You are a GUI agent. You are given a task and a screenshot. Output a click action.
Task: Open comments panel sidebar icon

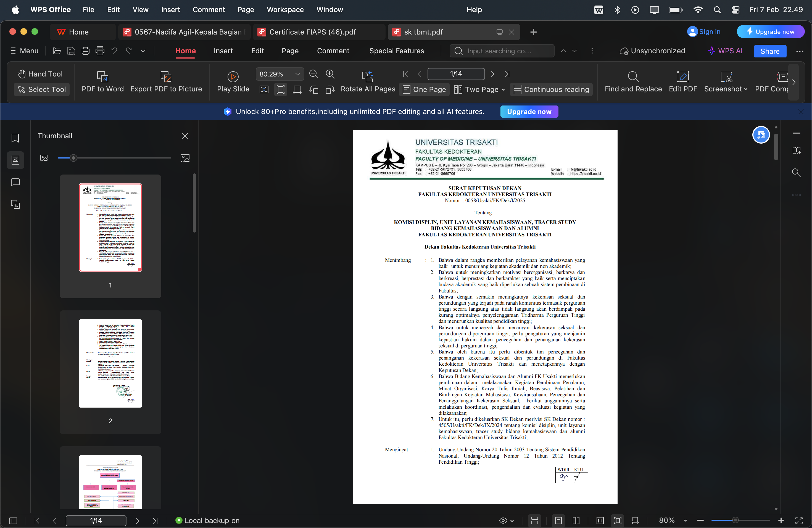15,183
